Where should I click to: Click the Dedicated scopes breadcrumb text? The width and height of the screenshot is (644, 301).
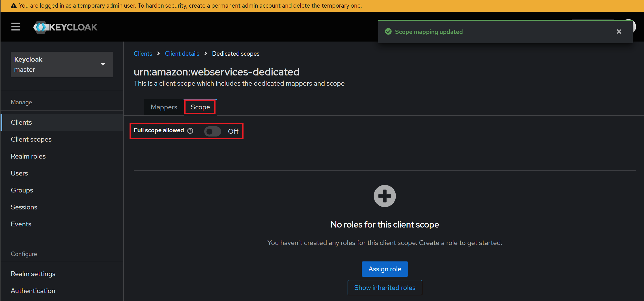tap(236, 54)
